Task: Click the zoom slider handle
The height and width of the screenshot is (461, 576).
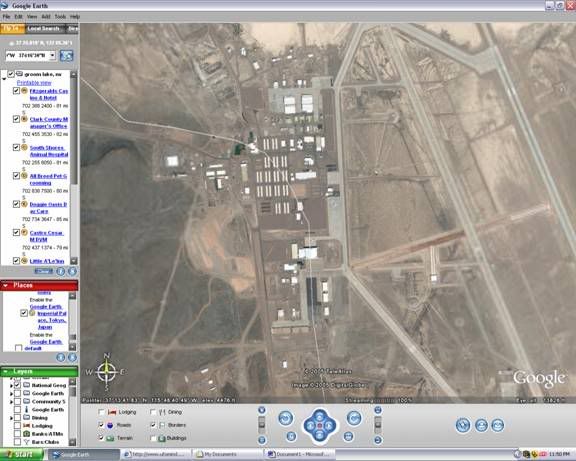Action: click(262, 424)
